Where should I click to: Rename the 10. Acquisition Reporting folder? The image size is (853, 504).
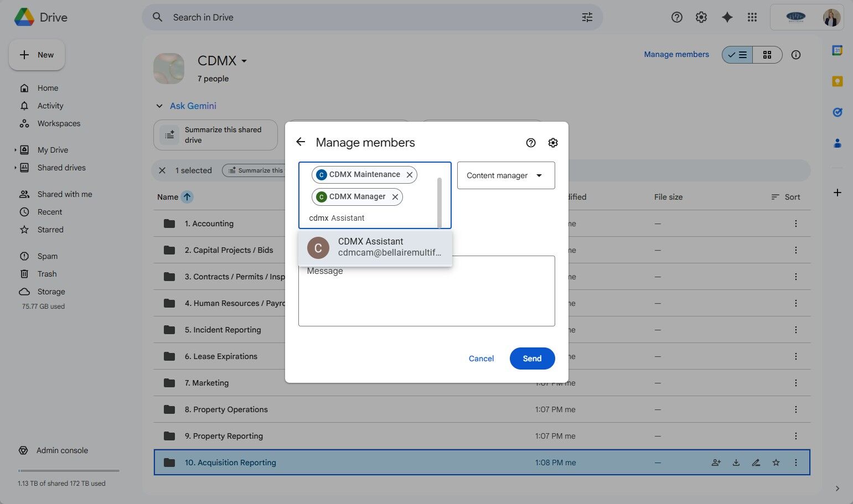click(x=756, y=463)
